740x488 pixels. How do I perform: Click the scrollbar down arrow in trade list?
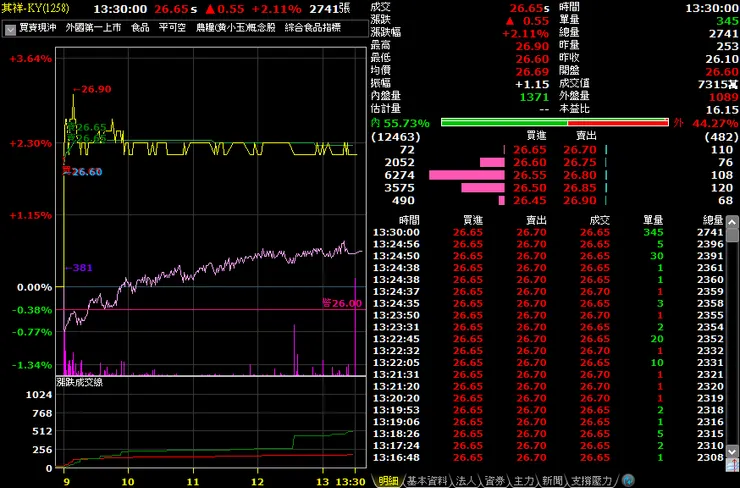pos(732,451)
